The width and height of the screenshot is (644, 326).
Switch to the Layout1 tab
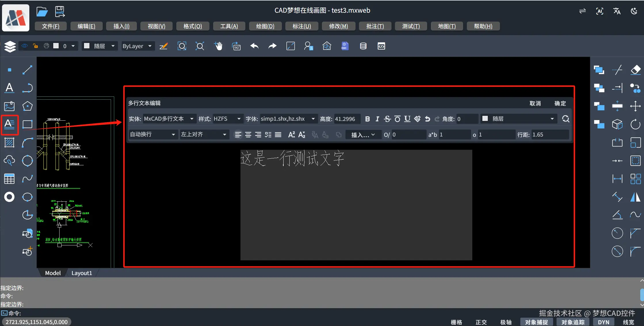pyautogui.click(x=82, y=273)
